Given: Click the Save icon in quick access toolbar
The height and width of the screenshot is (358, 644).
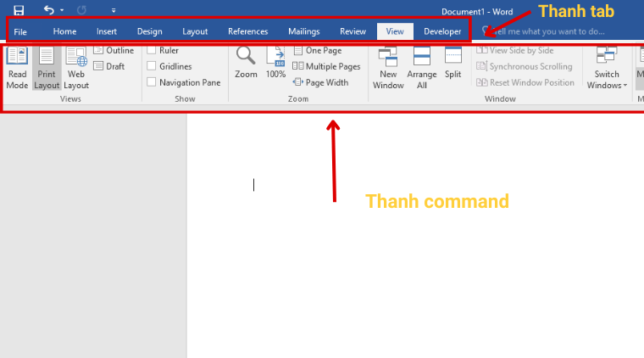Looking at the screenshot, I should pyautogui.click(x=19, y=10).
